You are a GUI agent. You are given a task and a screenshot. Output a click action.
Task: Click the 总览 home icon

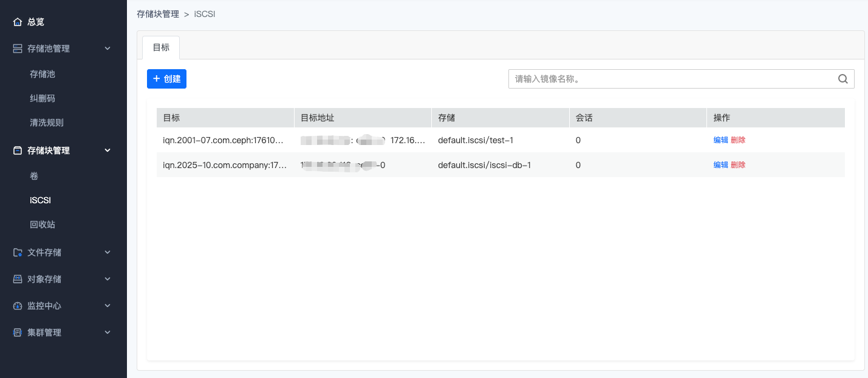click(18, 22)
